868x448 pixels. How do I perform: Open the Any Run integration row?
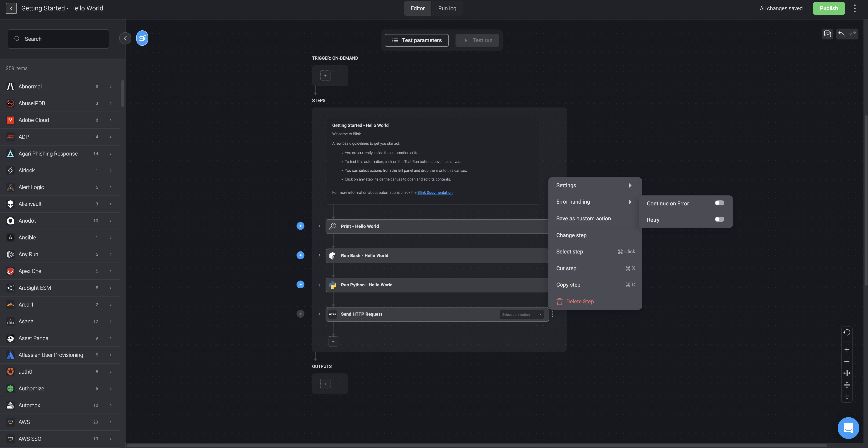coord(60,254)
